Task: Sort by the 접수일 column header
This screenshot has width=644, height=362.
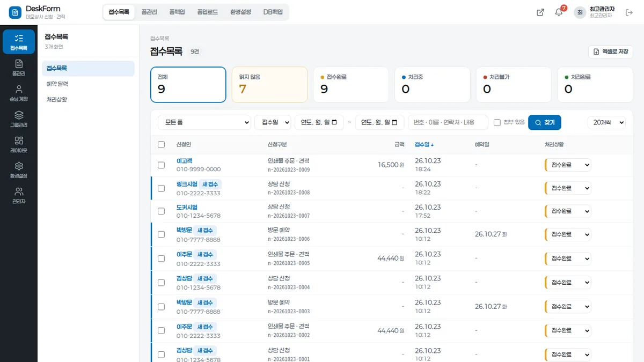Action: click(425, 144)
